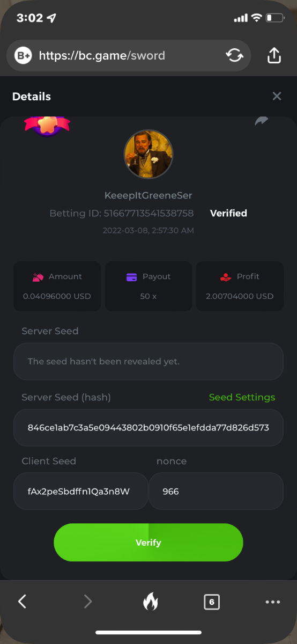Close the Details panel with the X
This screenshot has width=297, height=644.
pyautogui.click(x=277, y=96)
